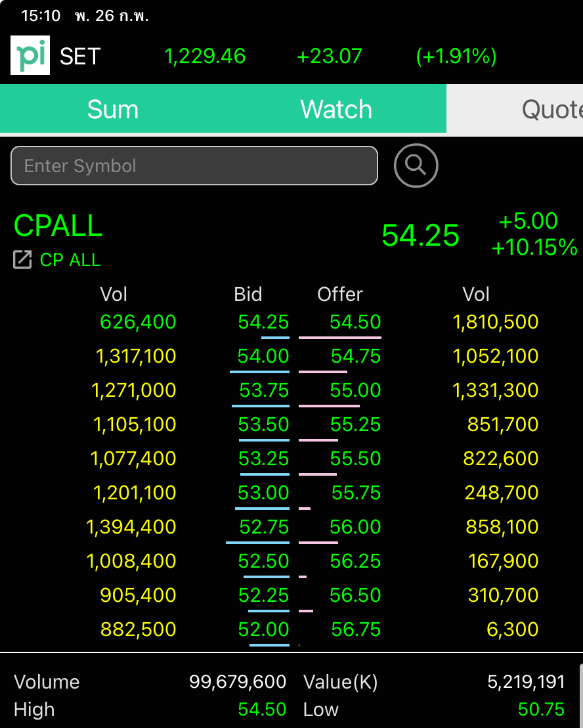Select bid price 53.00

coord(263,493)
